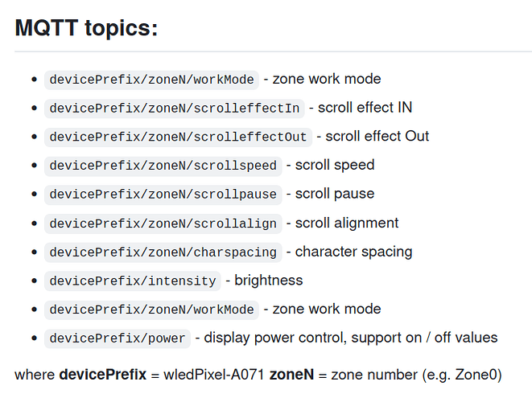This screenshot has width=532, height=402.
Task: Click the "scroll pause" description text
Action: coord(334,195)
